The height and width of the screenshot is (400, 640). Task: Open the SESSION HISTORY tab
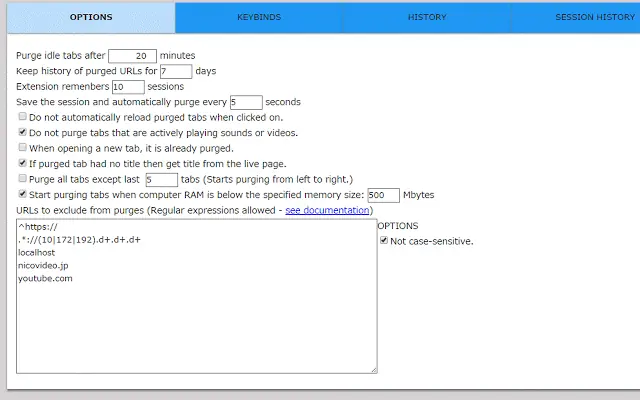pyautogui.click(x=576, y=18)
